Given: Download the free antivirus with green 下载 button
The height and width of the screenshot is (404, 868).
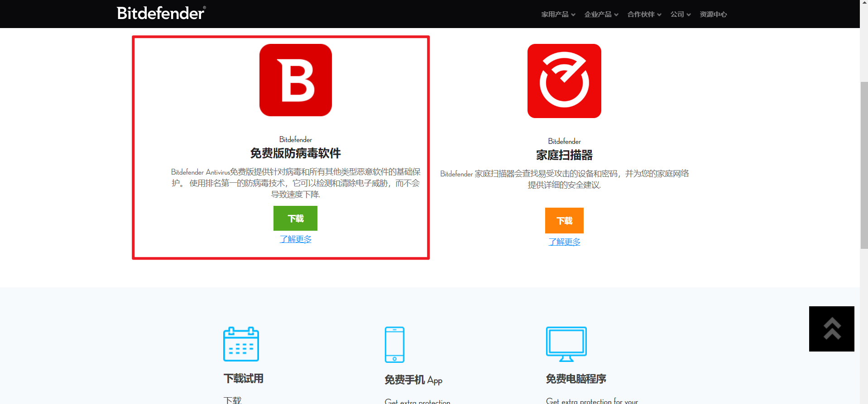Looking at the screenshot, I should 295,218.
